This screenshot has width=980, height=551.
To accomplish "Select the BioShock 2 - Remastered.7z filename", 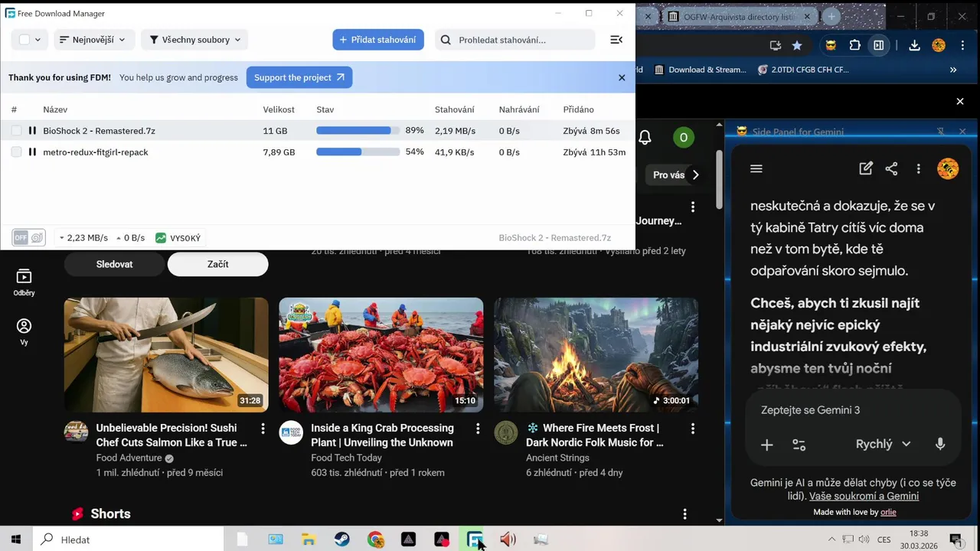I will pyautogui.click(x=99, y=131).
